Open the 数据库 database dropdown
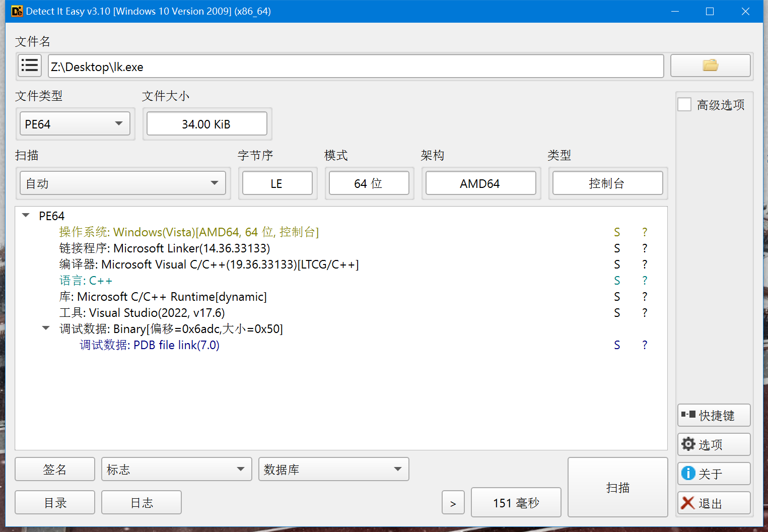Viewport: 768px width, 532px height. 333,469
